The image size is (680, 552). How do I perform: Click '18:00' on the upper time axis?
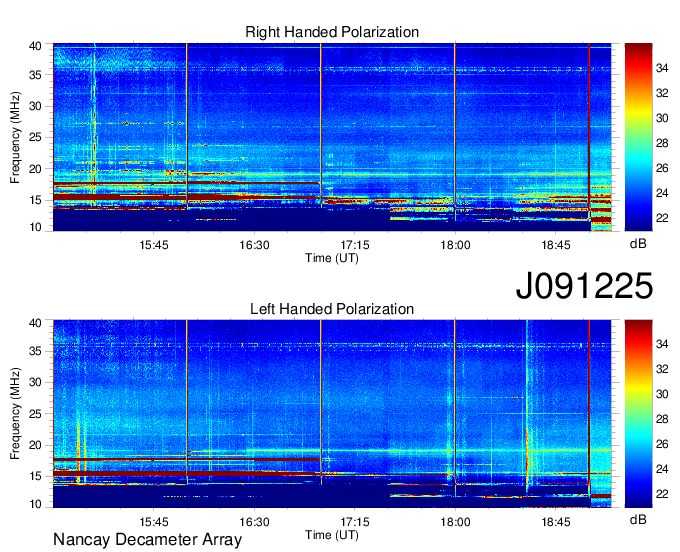[455, 245]
